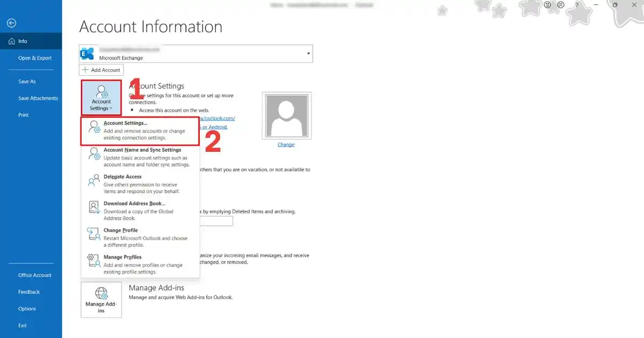Click the Delegate Access icon
The image size is (644, 338).
(94, 180)
